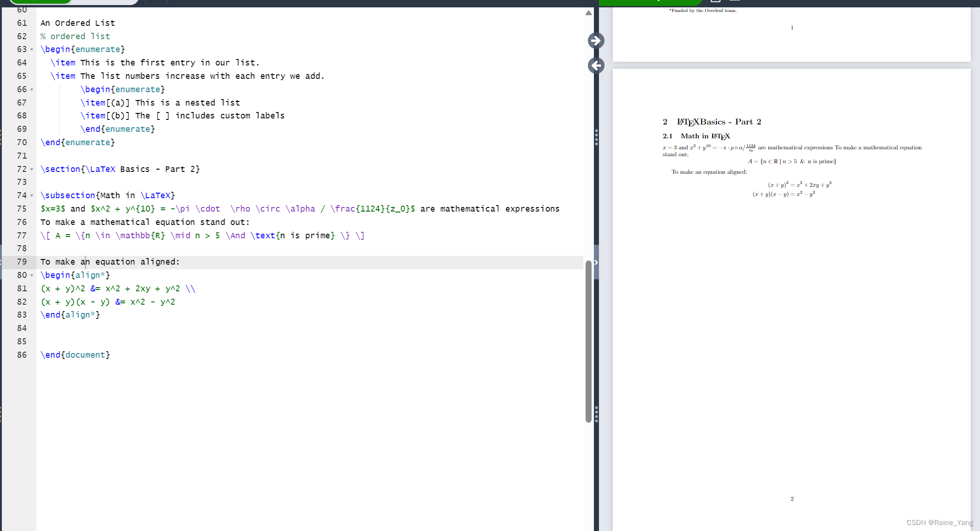
Task: Click the editor scroll-up arrow
Action: (588, 13)
